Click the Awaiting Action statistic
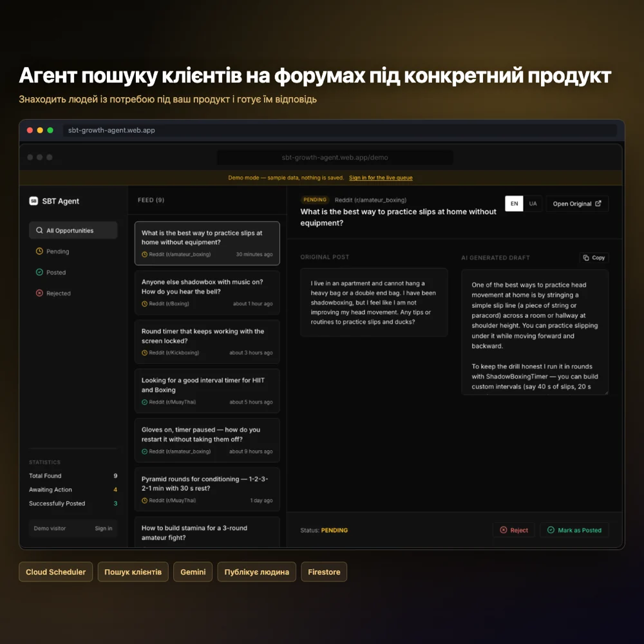Screen dimensions: 644x644 pyautogui.click(x=73, y=489)
